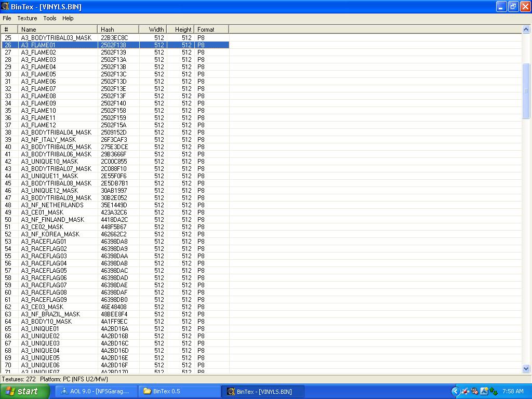Select texture A3_RACEFLAG01
Viewport: 532px width, 399px height.
coord(44,241)
